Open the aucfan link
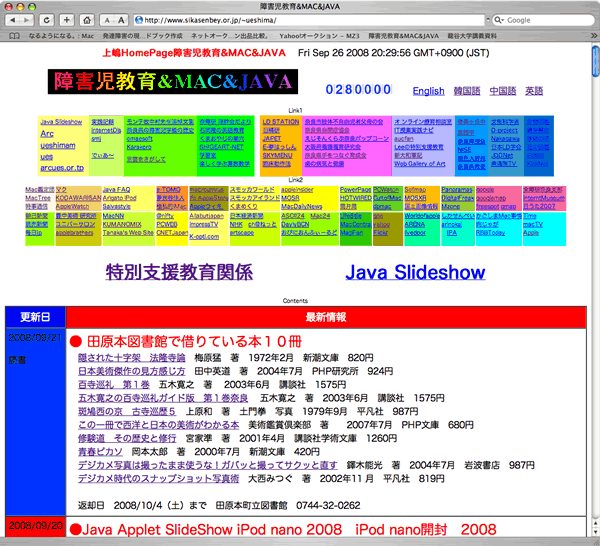 [404, 139]
